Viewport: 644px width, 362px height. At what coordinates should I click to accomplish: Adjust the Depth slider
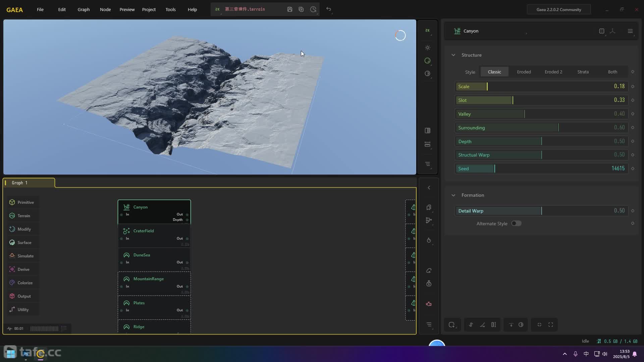[x=541, y=141]
